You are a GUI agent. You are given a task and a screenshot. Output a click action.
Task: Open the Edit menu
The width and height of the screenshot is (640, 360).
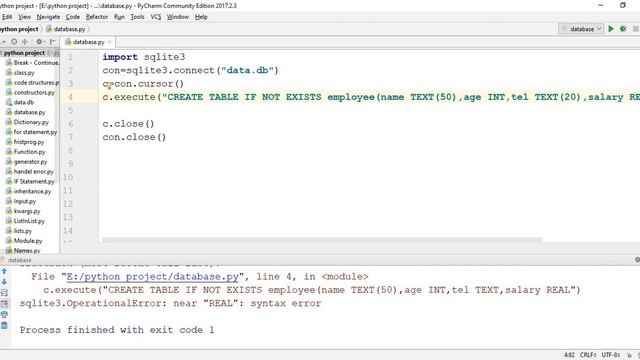(7, 17)
